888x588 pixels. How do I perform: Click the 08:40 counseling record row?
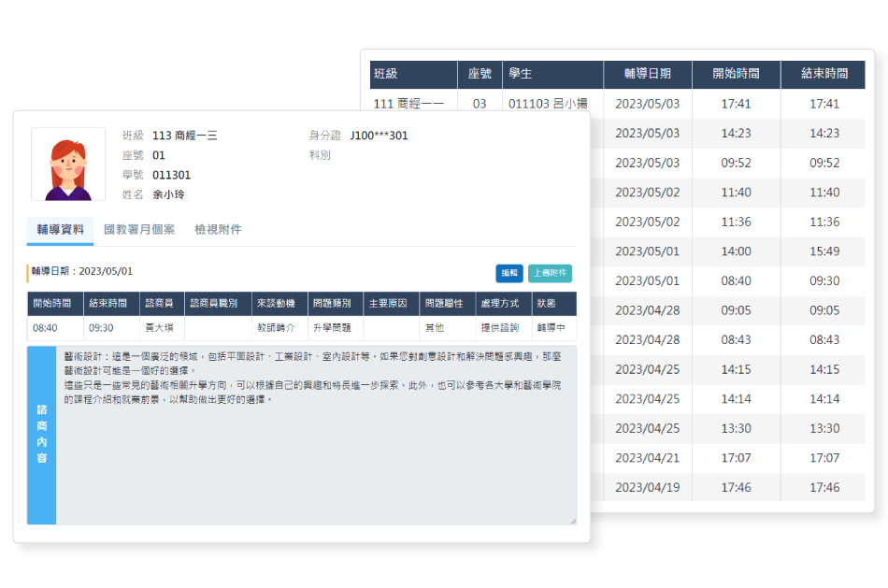point(302,328)
